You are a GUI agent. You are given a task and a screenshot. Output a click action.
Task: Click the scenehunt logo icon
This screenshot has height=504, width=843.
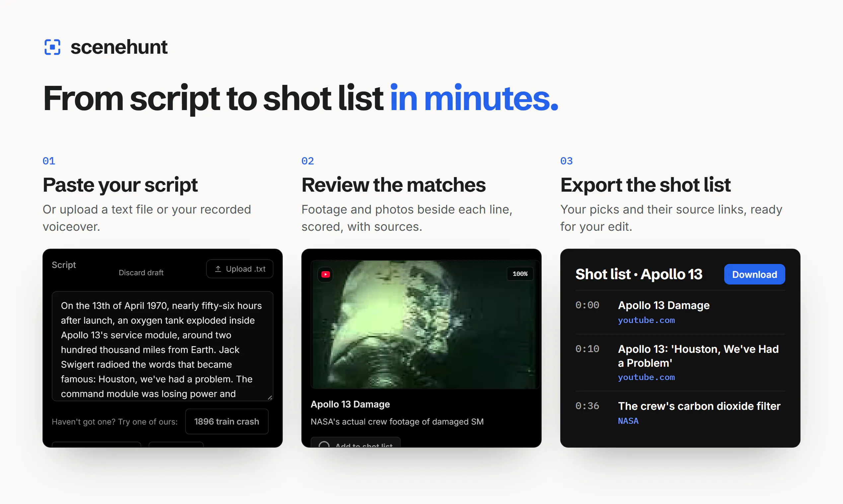pos(52,47)
